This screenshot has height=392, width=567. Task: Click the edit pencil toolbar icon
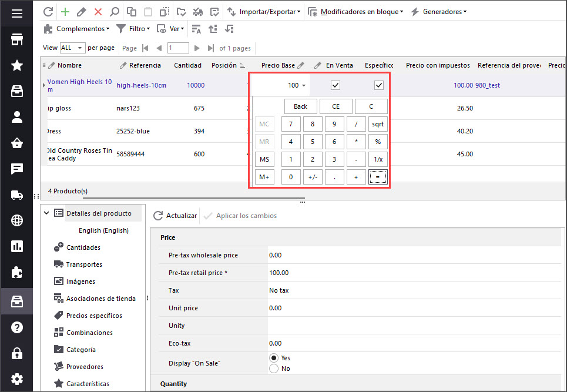click(81, 12)
